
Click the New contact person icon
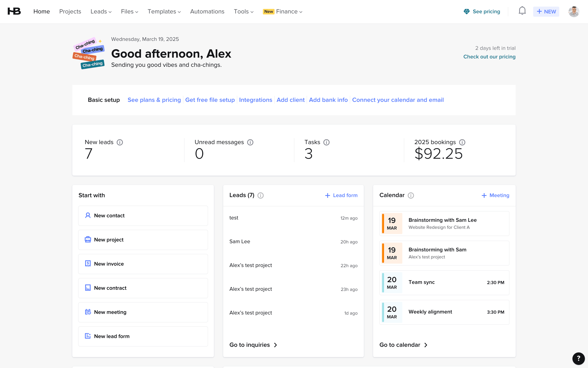point(88,215)
